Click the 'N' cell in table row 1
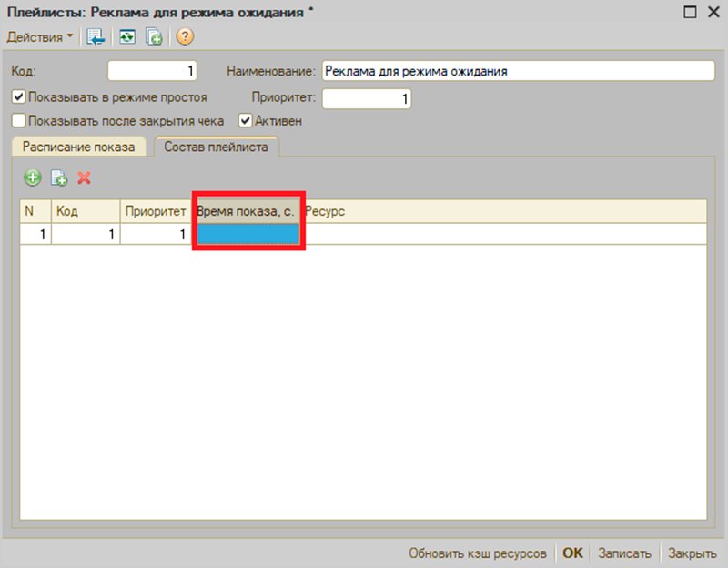Image resolution: width=728 pixels, height=568 pixels. (35, 234)
